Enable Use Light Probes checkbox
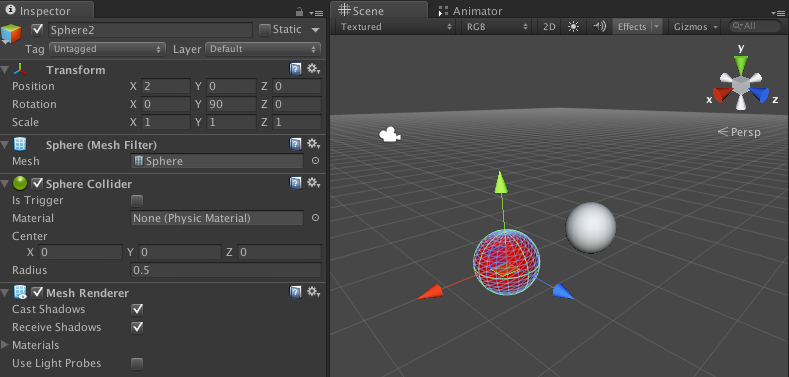 (x=137, y=363)
